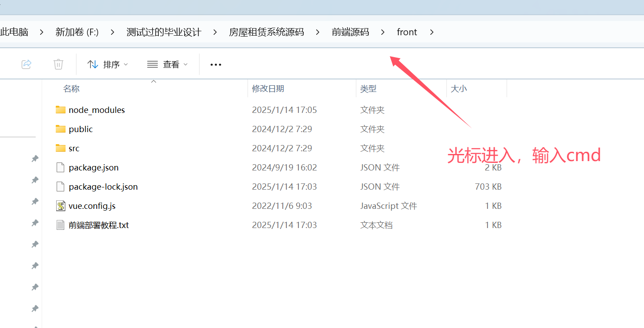Click the vue.config.js JavaScript file icon
Viewport: 644px width, 328px height.
tap(61, 206)
